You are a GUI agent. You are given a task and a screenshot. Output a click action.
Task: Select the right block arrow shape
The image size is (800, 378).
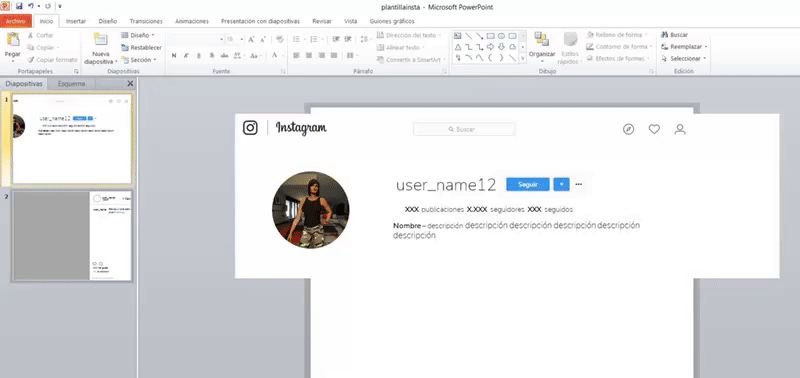491,47
